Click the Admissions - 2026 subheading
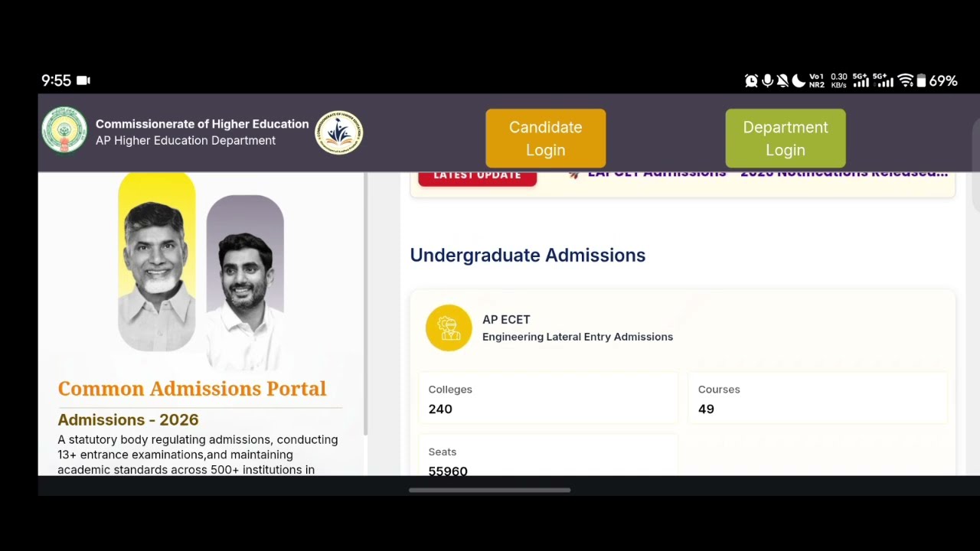Image resolution: width=980 pixels, height=551 pixels. [x=128, y=419]
